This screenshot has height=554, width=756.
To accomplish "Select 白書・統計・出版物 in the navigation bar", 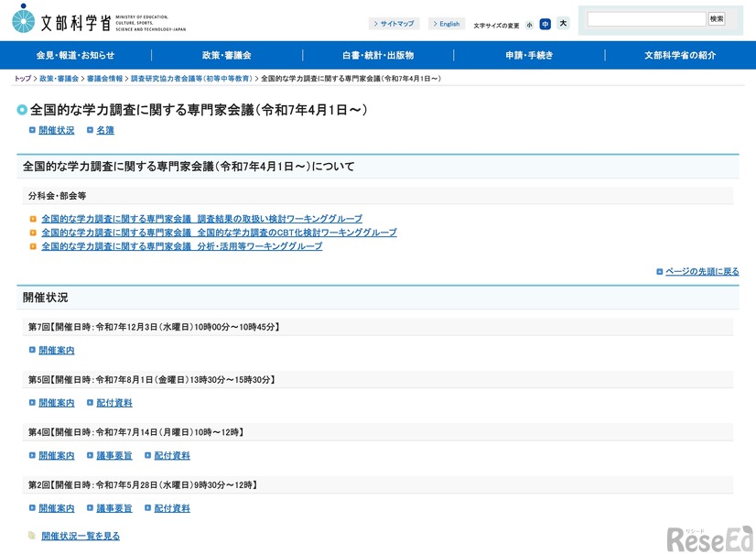I will 378,56.
